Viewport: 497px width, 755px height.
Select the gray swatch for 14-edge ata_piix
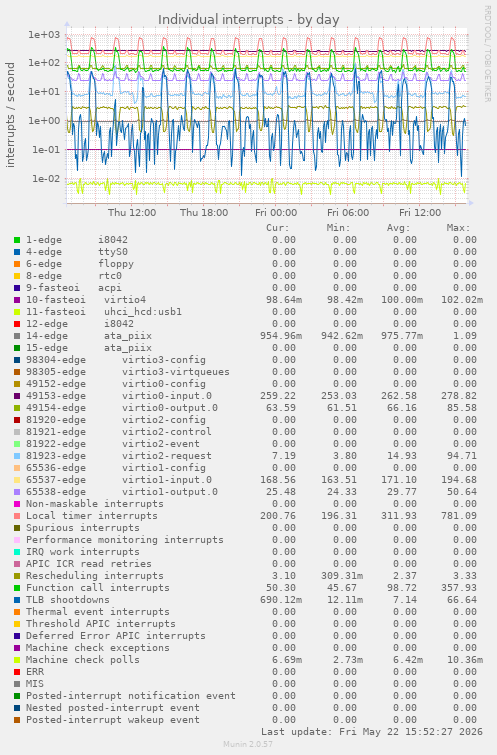[17, 336]
